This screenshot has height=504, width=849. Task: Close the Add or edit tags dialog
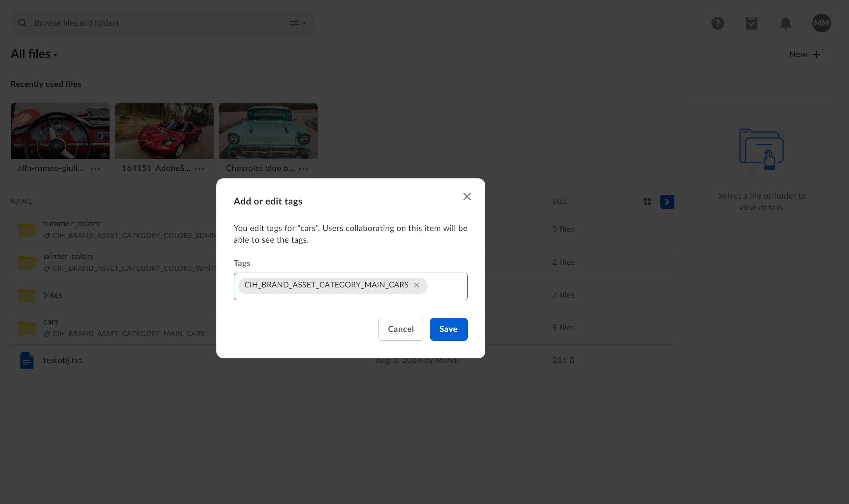pyautogui.click(x=467, y=197)
